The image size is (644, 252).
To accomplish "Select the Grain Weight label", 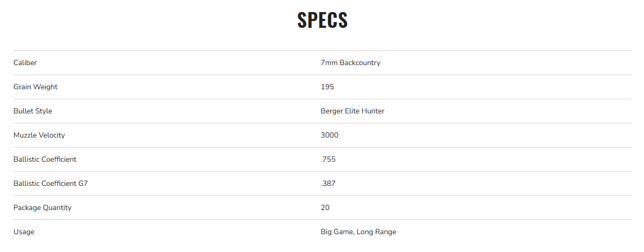I will pyautogui.click(x=35, y=87).
